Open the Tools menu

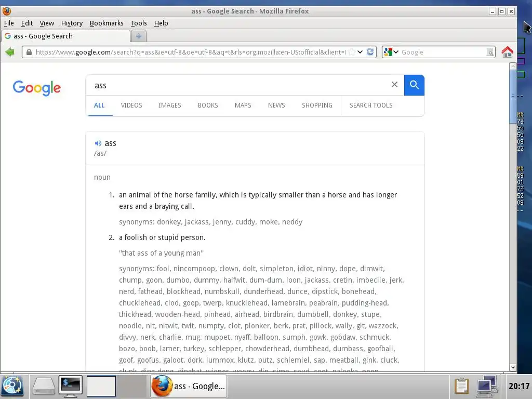(x=139, y=23)
